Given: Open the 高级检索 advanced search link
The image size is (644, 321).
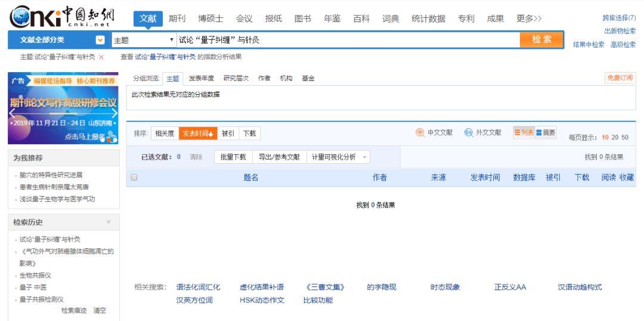Looking at the screenshot, I should [x=623, y=45].
